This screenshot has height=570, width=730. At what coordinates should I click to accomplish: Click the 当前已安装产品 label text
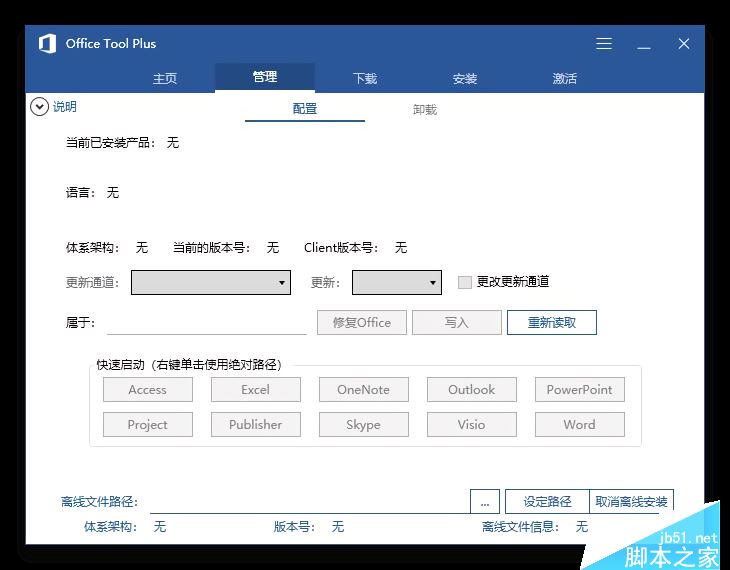(x=111, y=142)
